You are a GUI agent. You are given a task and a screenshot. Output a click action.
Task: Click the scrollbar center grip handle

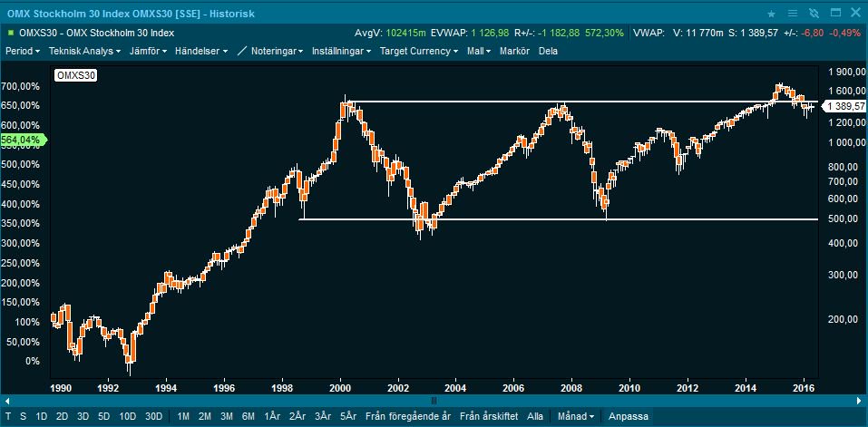[434, 401]
